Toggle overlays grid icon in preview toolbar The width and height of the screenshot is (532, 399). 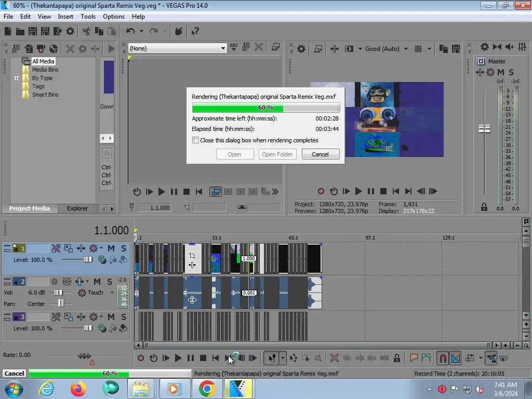(418, 49)
